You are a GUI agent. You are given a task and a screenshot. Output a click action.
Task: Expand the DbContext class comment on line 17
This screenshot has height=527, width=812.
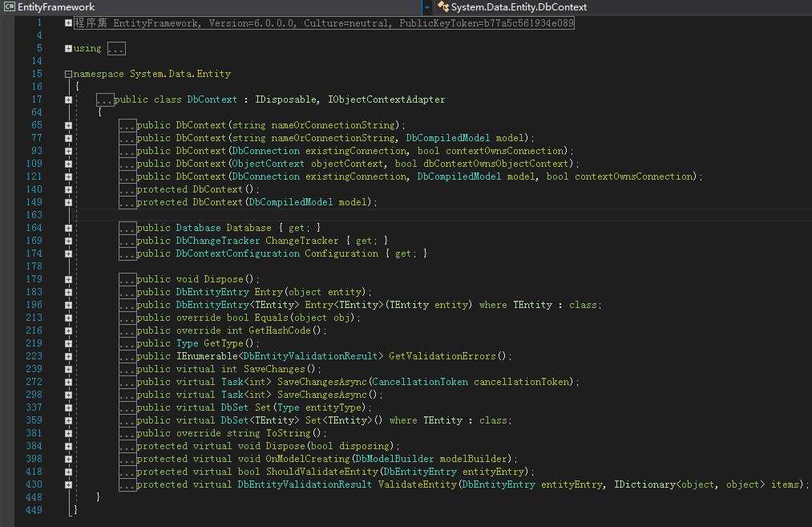(68, 99)
